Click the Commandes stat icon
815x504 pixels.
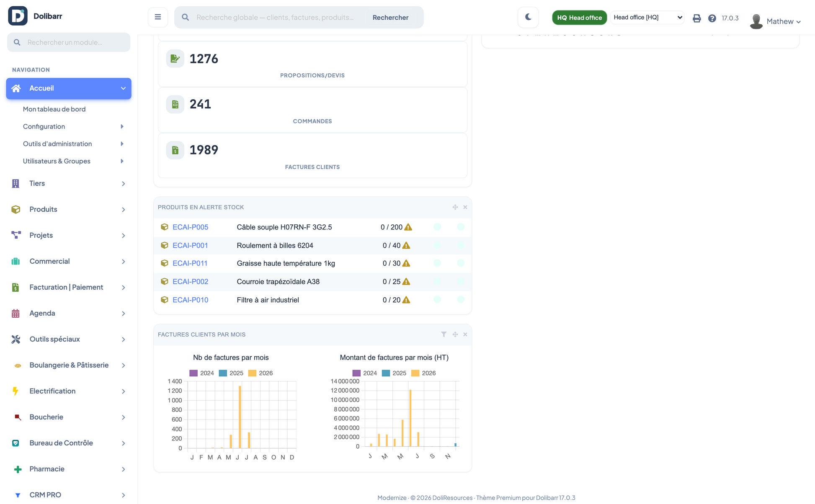pyautogui.click(x=175, y=104)
